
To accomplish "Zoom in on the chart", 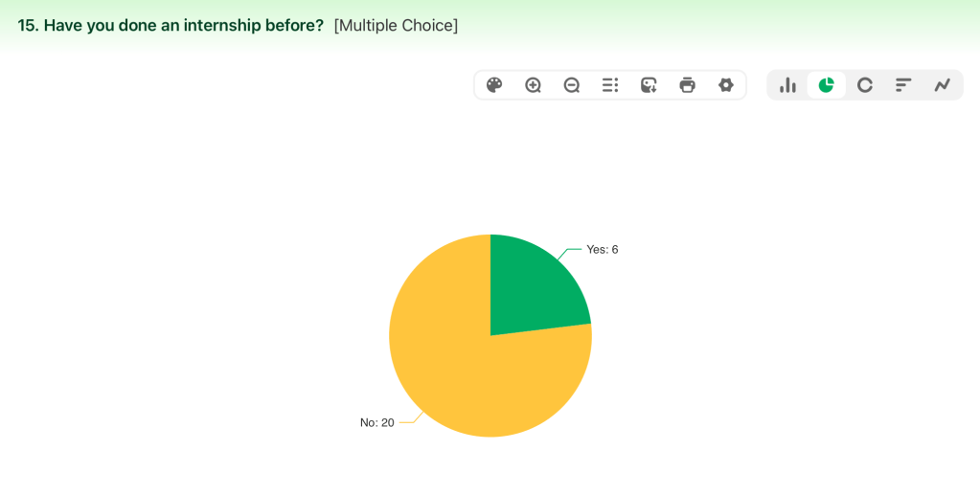I will tap(534, 85).
